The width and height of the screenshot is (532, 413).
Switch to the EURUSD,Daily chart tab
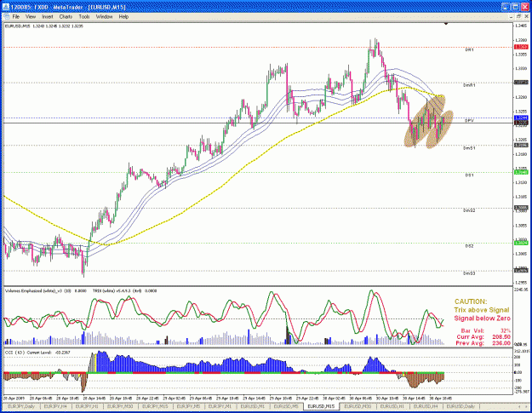pyautogui.click(x=460, y=406)
